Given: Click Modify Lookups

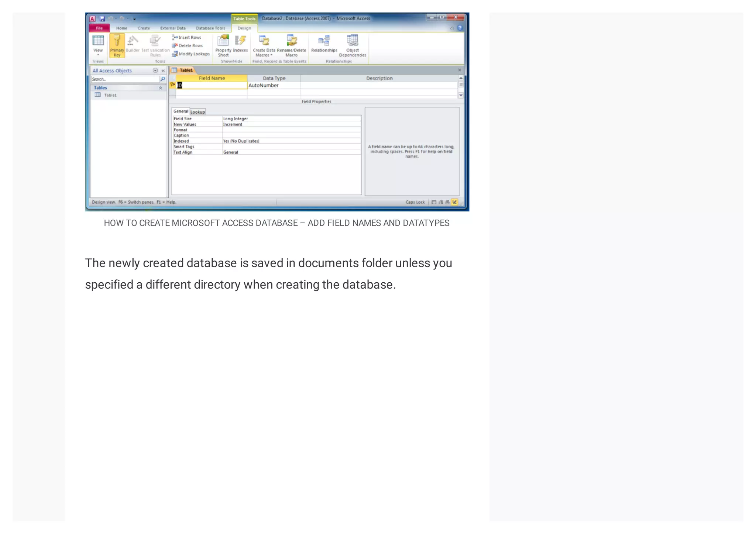Looking at the screenshot, I should pyautogui.click(x=191, y=54).
